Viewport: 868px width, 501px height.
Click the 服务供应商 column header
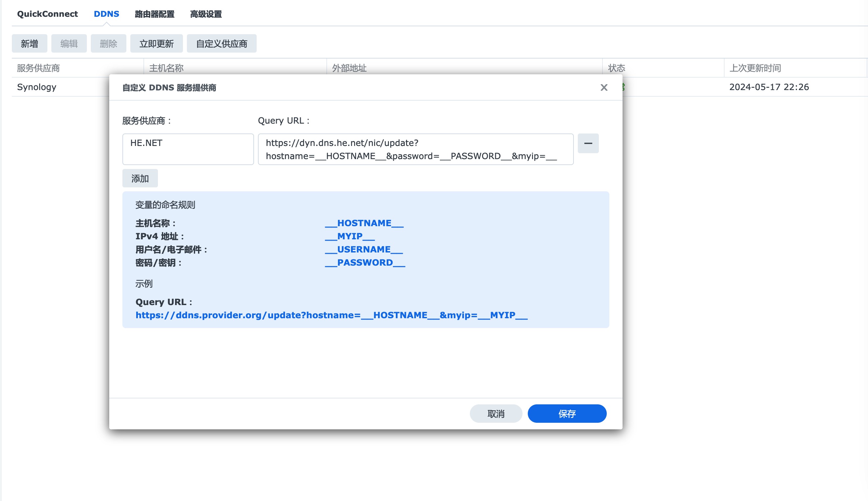pos(38,68)
